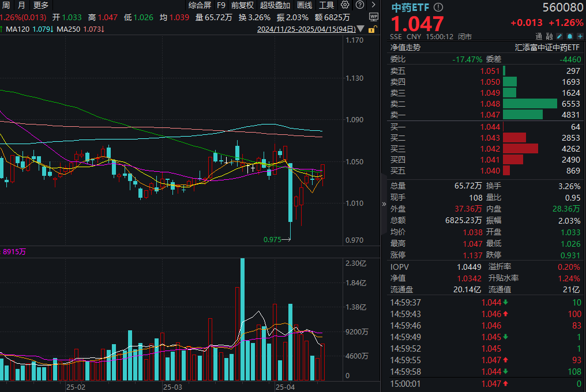Open the help icon in the top toolbar
Screen dimensions: 586x392
pos(359,5)
